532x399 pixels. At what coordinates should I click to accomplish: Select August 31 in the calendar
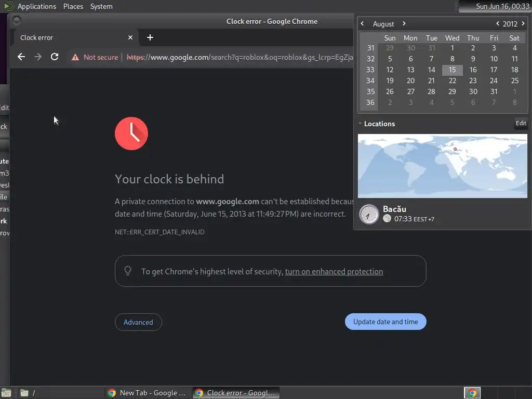[x=494, y=91]
